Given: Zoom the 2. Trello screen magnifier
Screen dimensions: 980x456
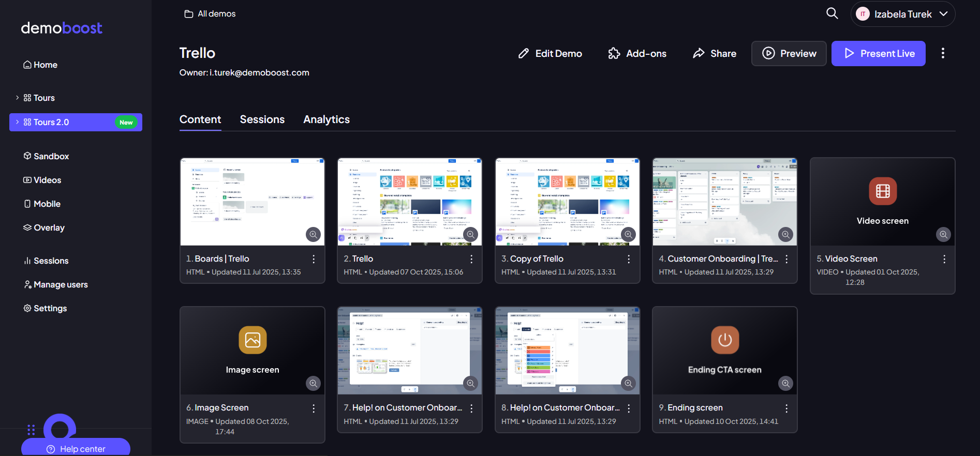Looking at the screenshot, I should pos(470,235).
